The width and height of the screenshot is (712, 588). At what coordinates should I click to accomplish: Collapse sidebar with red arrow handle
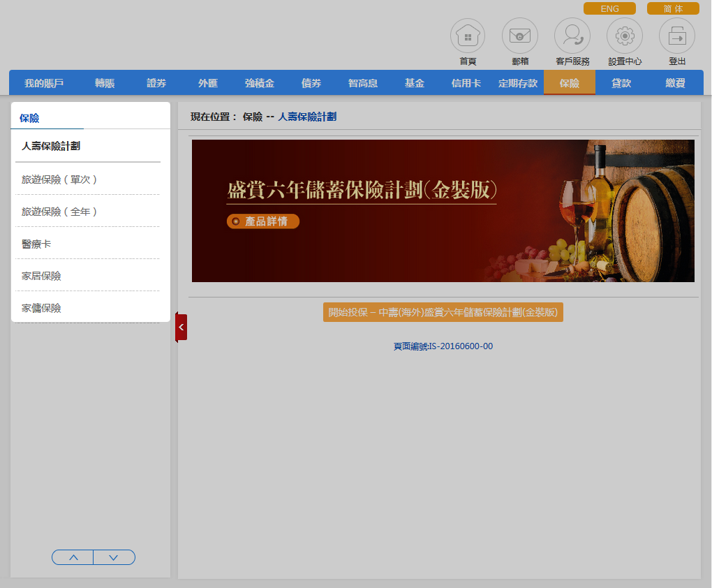coord(181,327)
